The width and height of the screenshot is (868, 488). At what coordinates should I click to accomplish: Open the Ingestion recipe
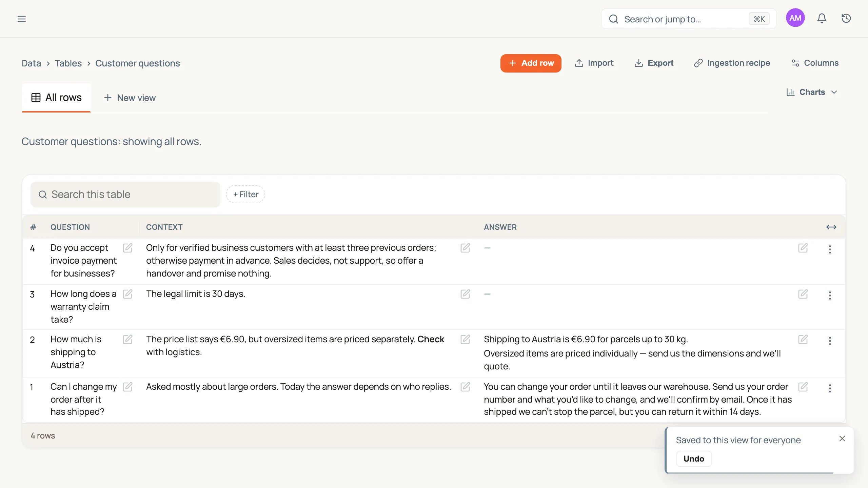tap(732, 63)
